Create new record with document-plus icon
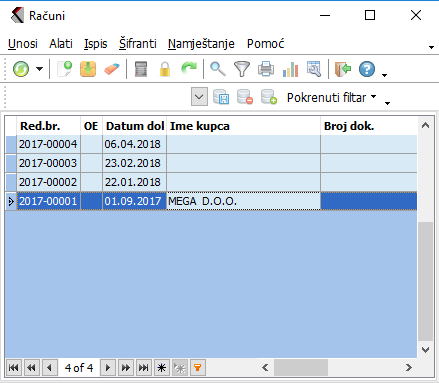 point(65,69)
